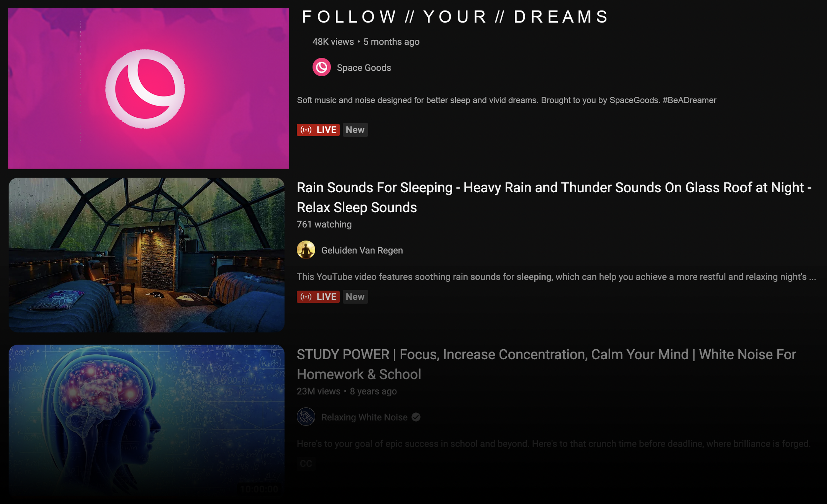Viewport: 827px width, 504px height.
Task: Visit the Space Goods channel name link
Action: pyautogui.click(x=364, y=68)
